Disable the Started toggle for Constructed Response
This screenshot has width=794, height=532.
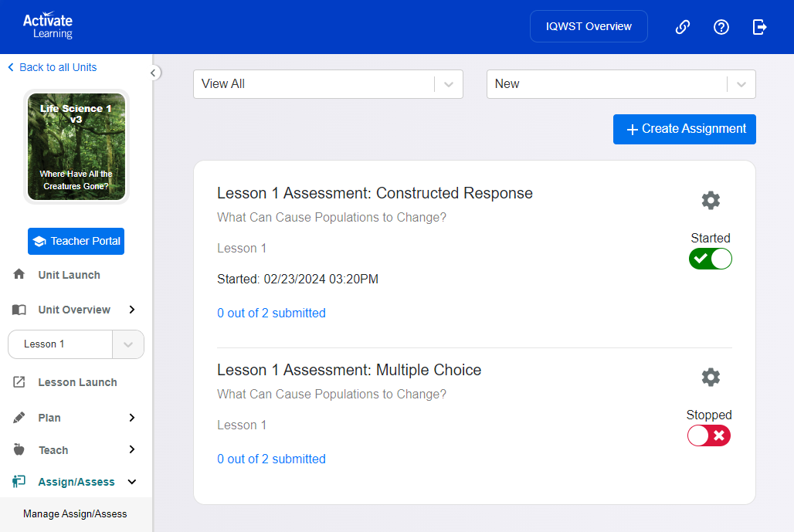point(710,259)
